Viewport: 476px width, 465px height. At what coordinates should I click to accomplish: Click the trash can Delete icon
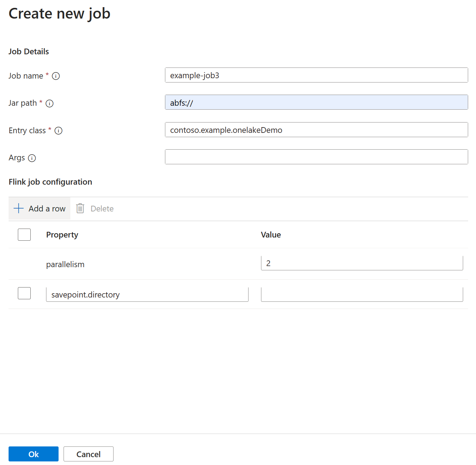coord(80,209)
